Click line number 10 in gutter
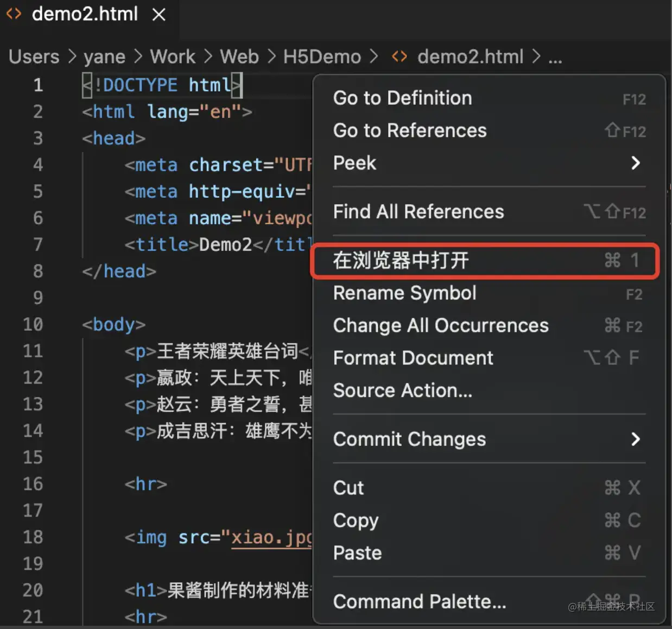The image size is (672, 629). click(x=33, y=324)
